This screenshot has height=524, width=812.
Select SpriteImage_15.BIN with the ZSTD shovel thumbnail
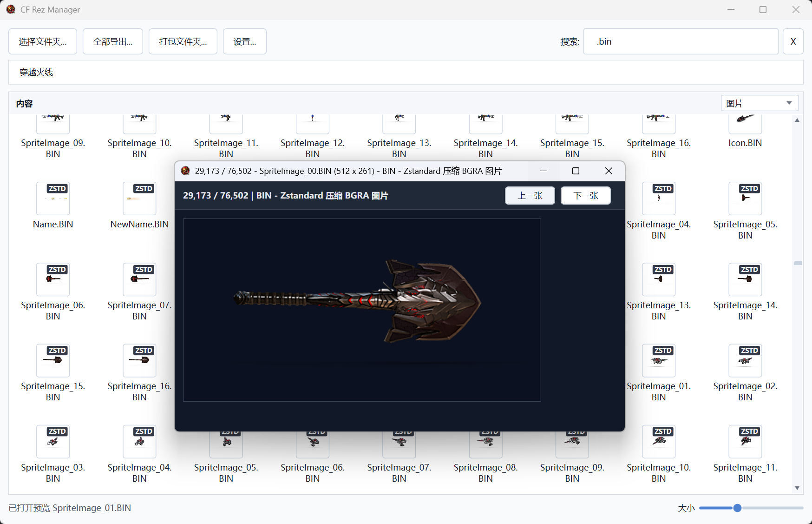pos(53,361)
